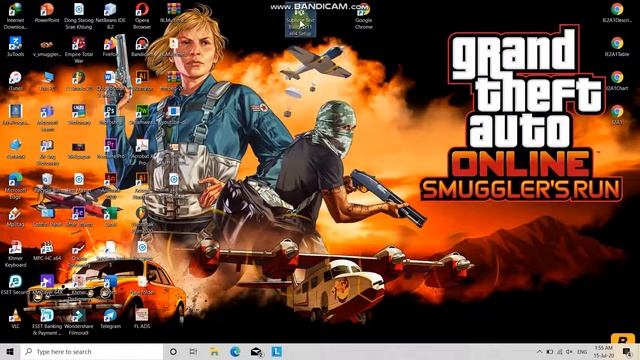
Task: Select the Microsoft Teams desktop shortcut
Action: point(47,118)
